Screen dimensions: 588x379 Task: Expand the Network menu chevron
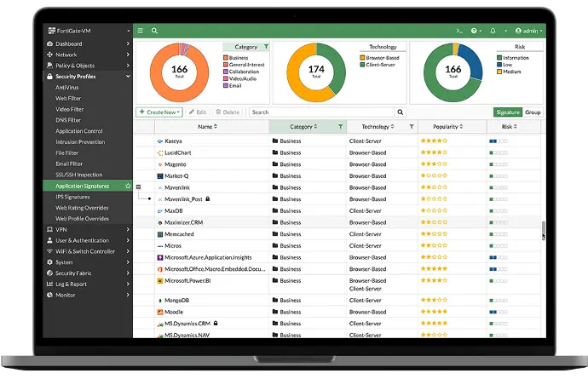tap(128, 55)
